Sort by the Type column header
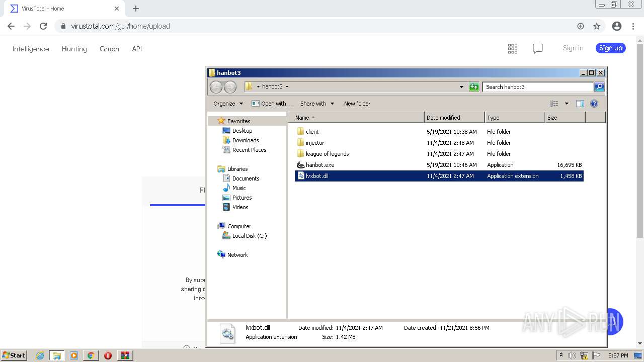 [515, 118]
